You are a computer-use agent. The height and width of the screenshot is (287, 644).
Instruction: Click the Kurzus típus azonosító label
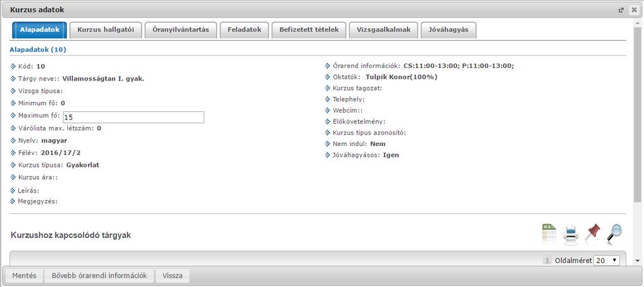[369, 133]
